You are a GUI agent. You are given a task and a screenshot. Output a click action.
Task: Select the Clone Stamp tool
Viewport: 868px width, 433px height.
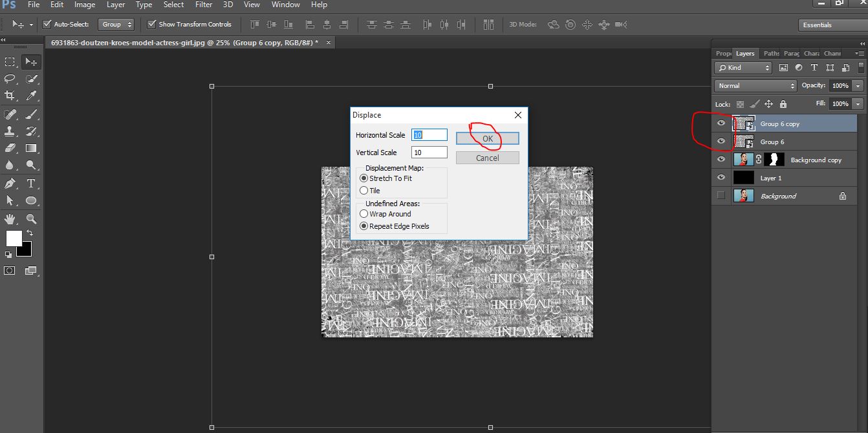(x=10, y=131)
